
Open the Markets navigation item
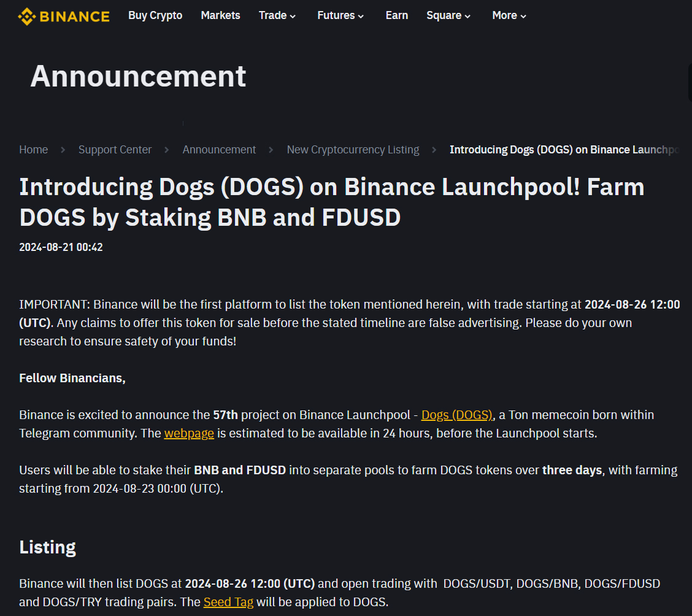coord(220,16)
